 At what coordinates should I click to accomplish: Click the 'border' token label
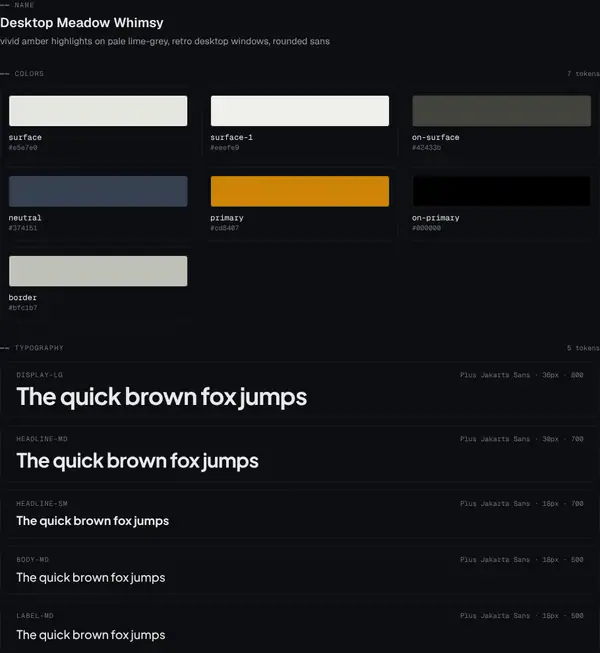pos(23,298)
